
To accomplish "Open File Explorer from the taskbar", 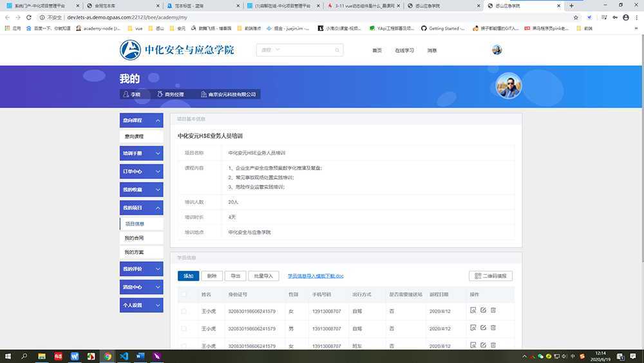I will (41, 356).
